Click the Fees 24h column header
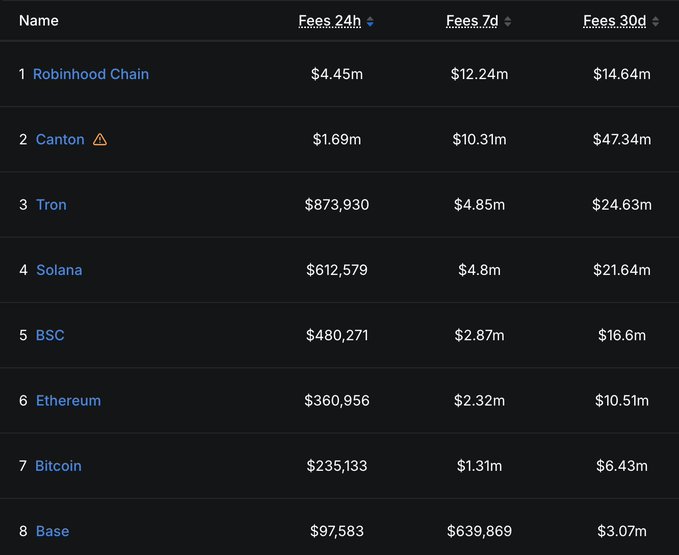This screenshot has width=679, height=555. [x=330, y=21]
